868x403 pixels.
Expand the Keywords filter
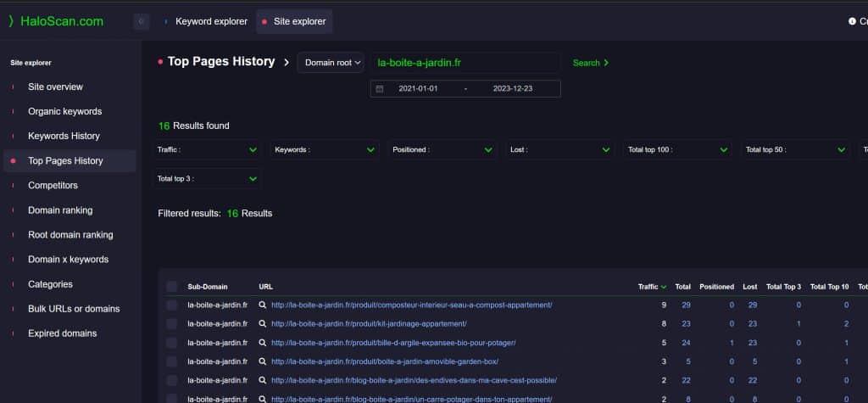click(x=325, y=149)
